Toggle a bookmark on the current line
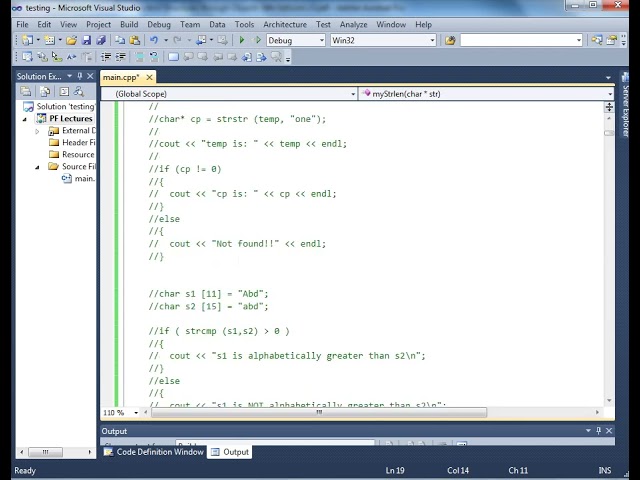This screenshot has width=640, height=480. click(173, 57)
